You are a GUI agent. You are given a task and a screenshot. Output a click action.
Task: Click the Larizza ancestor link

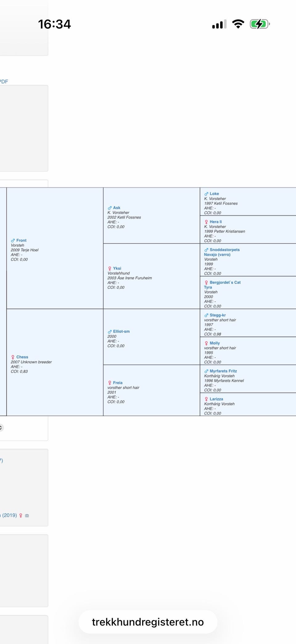[x=216, y=399]
